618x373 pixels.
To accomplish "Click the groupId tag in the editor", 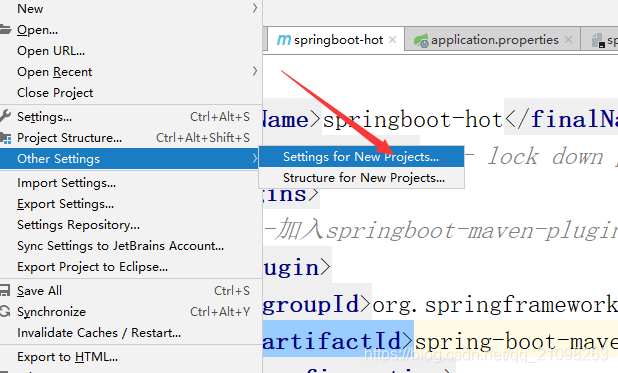I will (316, 304).
